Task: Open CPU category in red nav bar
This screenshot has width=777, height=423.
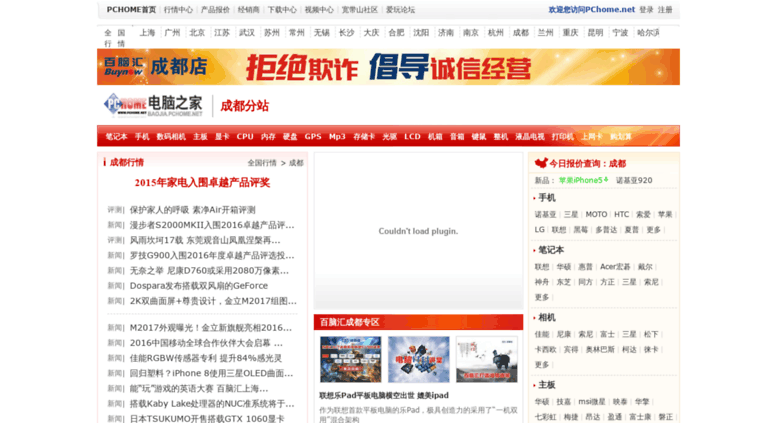Action: click(x=245, y=137)
